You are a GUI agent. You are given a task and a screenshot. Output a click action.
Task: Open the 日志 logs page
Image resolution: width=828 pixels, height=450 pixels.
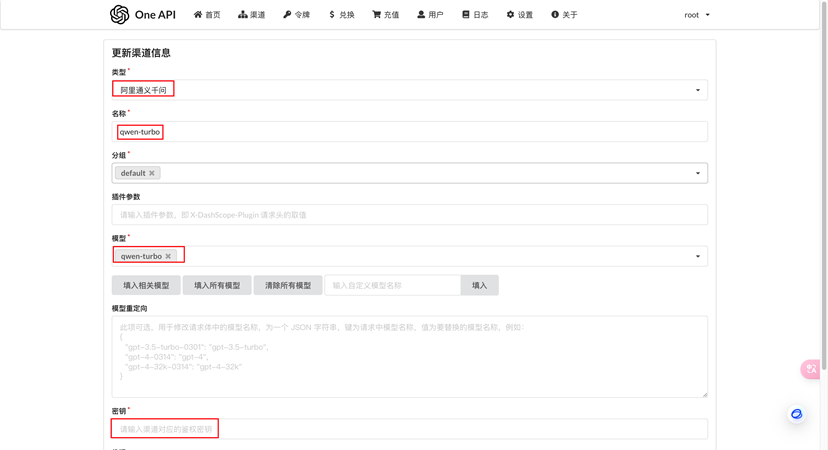tap(475, 15)
